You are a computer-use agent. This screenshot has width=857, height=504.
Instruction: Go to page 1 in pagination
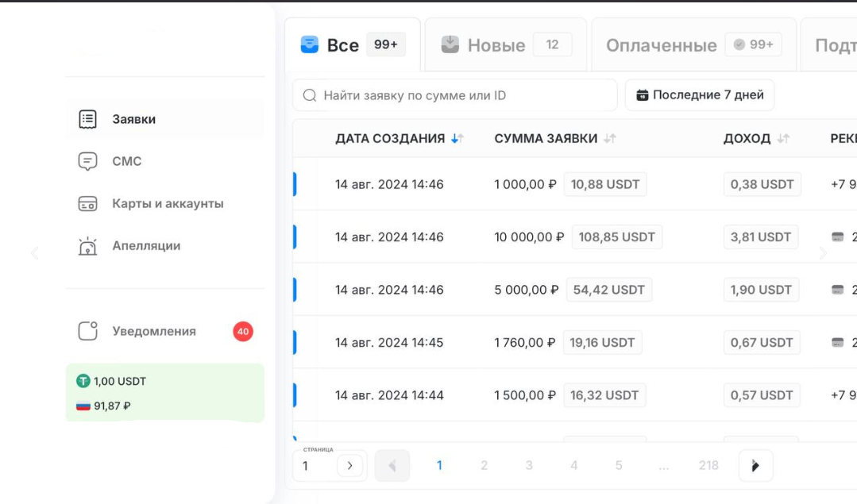point(439,465)
